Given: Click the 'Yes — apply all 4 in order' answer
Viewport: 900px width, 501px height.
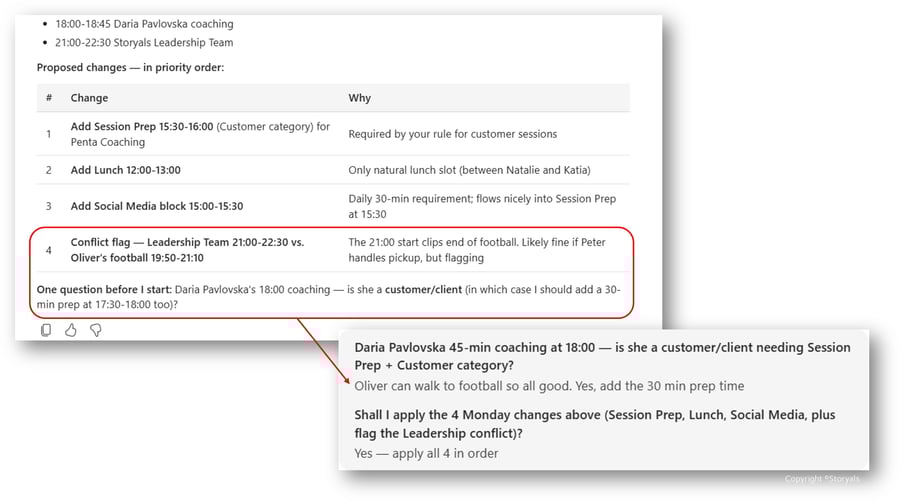Looking at the screenshot, I should (x=426, y=453).
